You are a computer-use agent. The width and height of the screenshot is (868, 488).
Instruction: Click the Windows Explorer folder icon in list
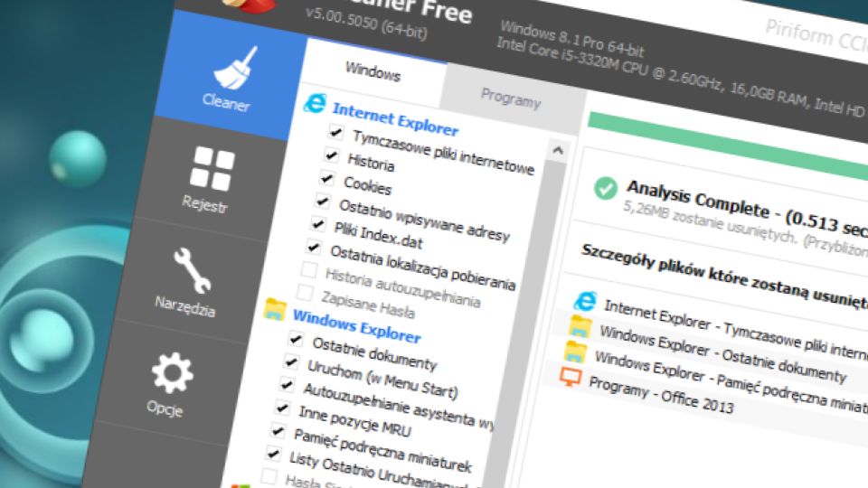point(275,310)
